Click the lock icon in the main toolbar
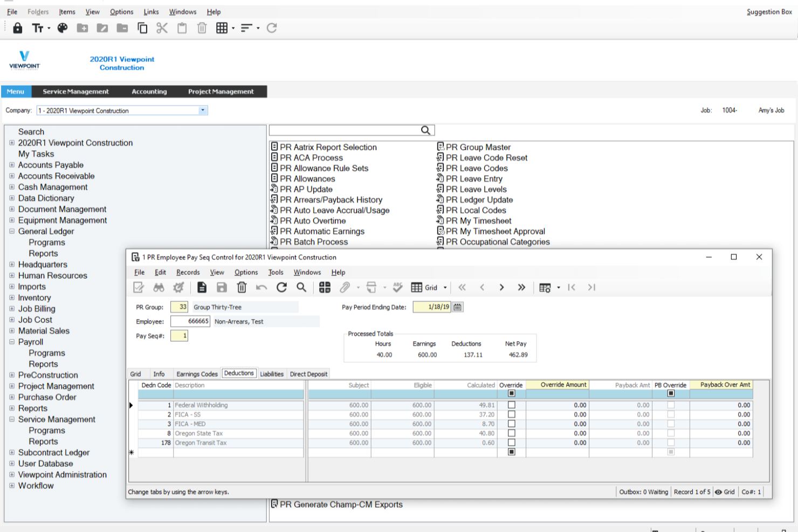This screenshot has height=532, width=798. point(18,28)
